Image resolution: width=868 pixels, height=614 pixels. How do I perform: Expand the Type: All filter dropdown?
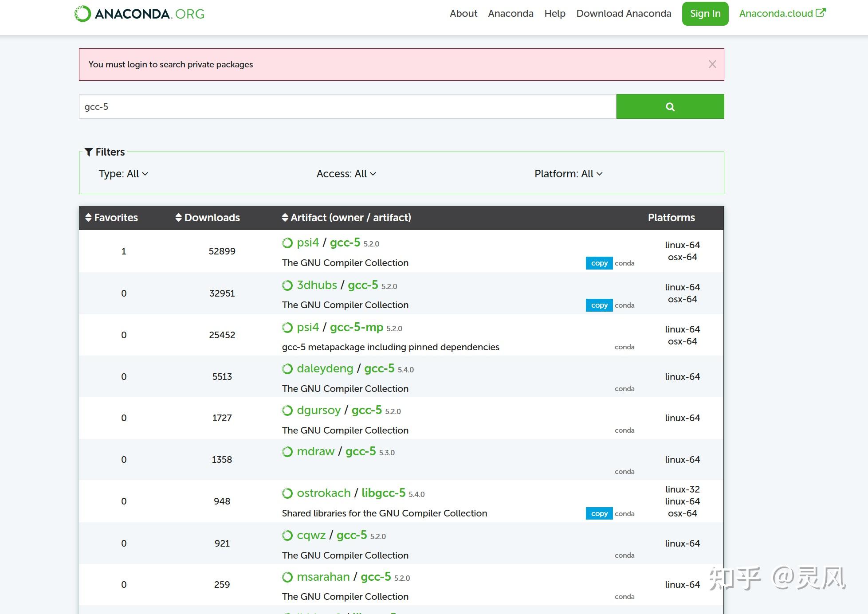coord(123,174)
